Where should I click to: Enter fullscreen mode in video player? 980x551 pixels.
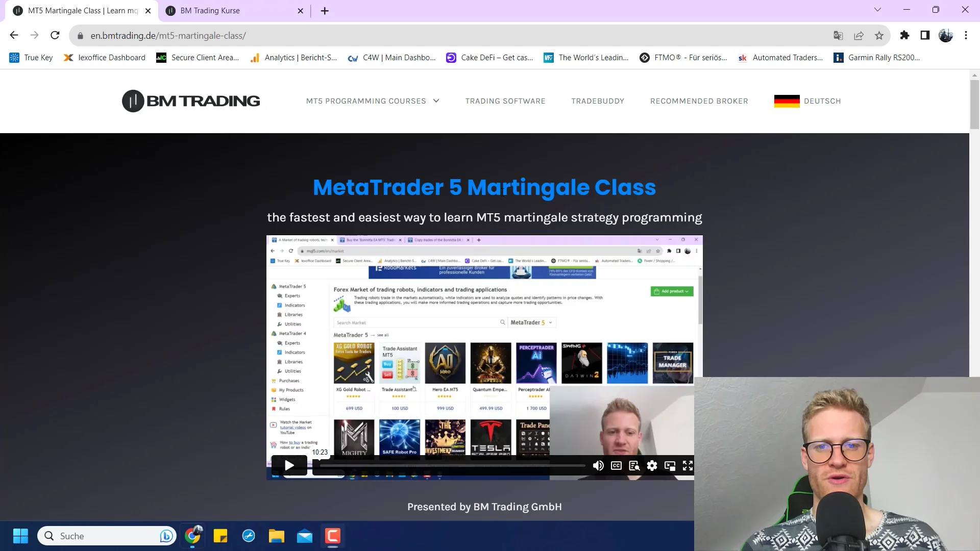[688, 465]
